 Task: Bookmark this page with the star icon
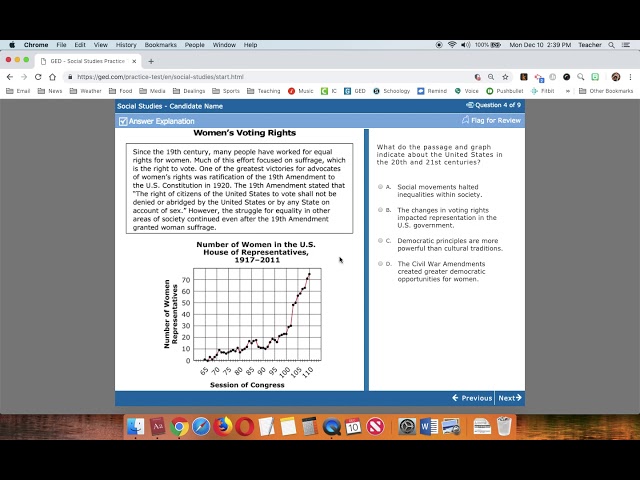point(505,77)
